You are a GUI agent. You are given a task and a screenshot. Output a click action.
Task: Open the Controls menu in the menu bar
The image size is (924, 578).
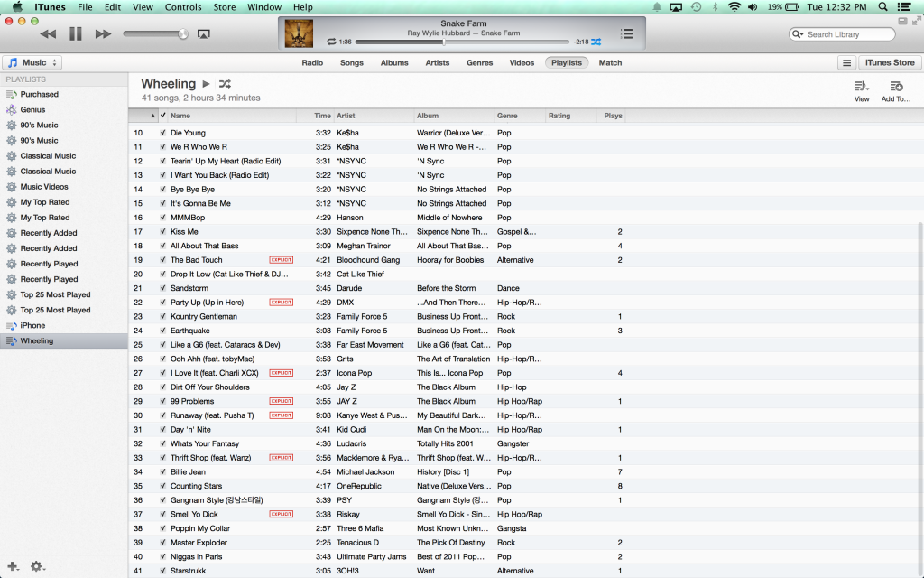click(182, 7)
